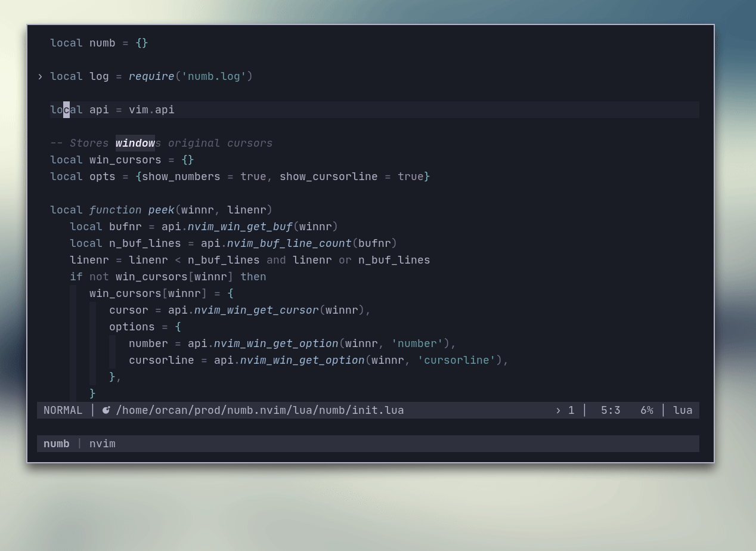Click the 'win_cursors = {}' declaration
The image size is (756, 551).
coord(142,160)
